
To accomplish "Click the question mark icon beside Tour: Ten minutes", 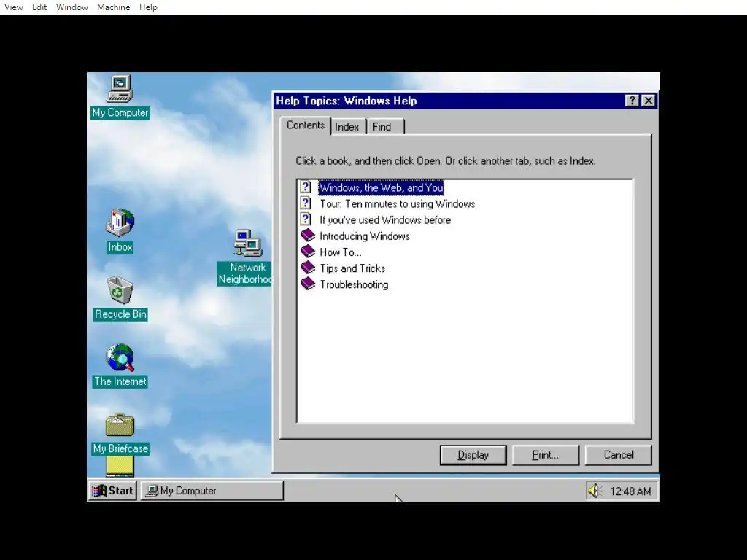I will pos(306,204).
